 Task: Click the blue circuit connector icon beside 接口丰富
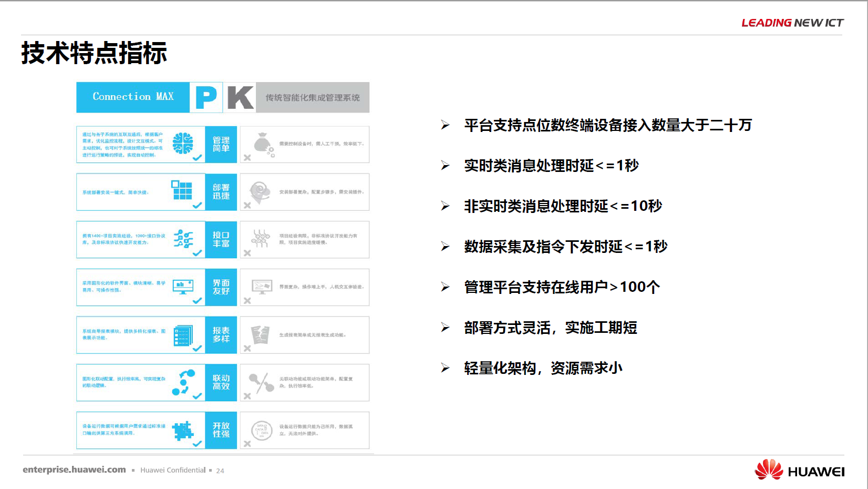(183, 238)
